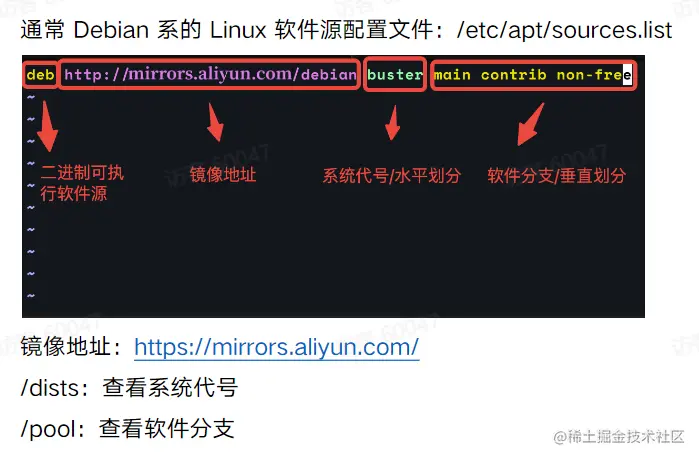The width and height of the screenshot is (699, 459).
Task: Click the mirrors.aliyun.com/debian URL text in editor
Action: tap(210, 74)
